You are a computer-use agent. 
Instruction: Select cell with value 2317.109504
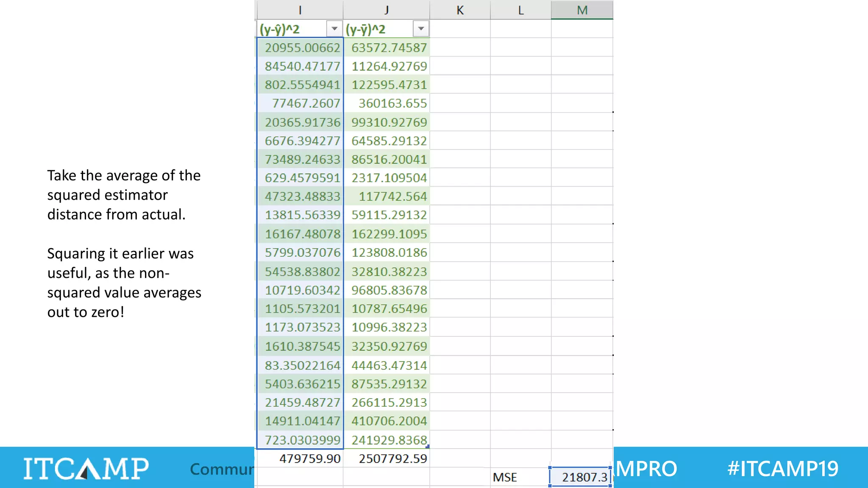click(387, 178)
